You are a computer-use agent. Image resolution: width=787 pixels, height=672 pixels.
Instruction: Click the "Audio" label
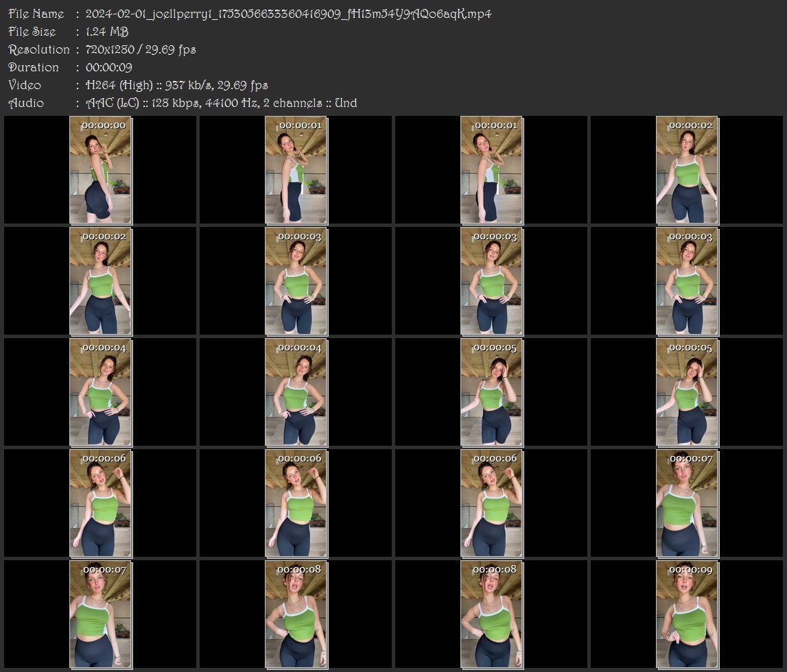click(x=26, y=104)
